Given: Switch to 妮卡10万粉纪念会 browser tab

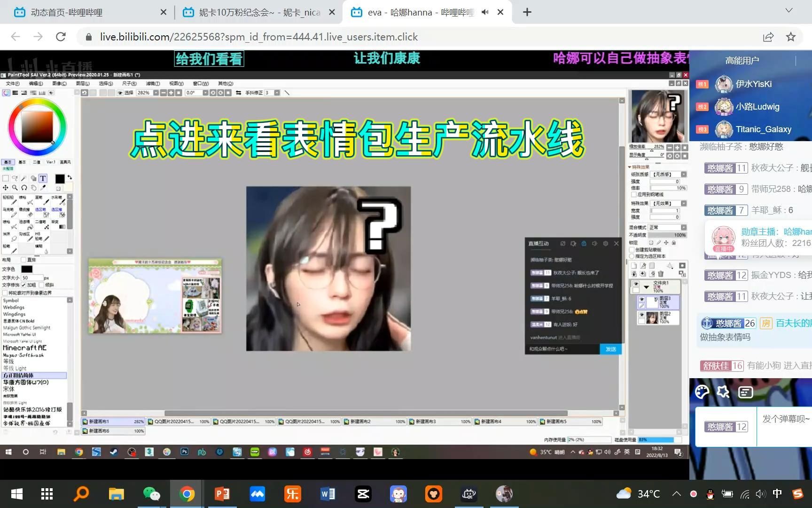Looking at the screenshot, I should tap(259, 12).
